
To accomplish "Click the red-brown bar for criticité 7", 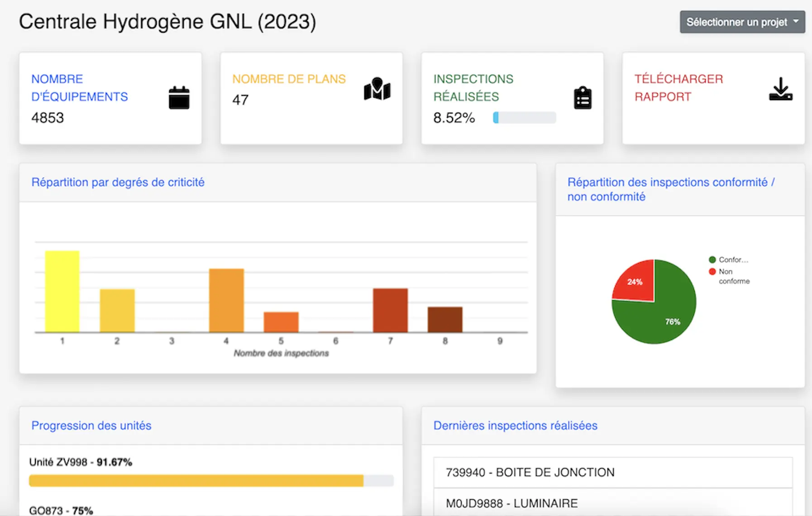I will tap(390, 310).
